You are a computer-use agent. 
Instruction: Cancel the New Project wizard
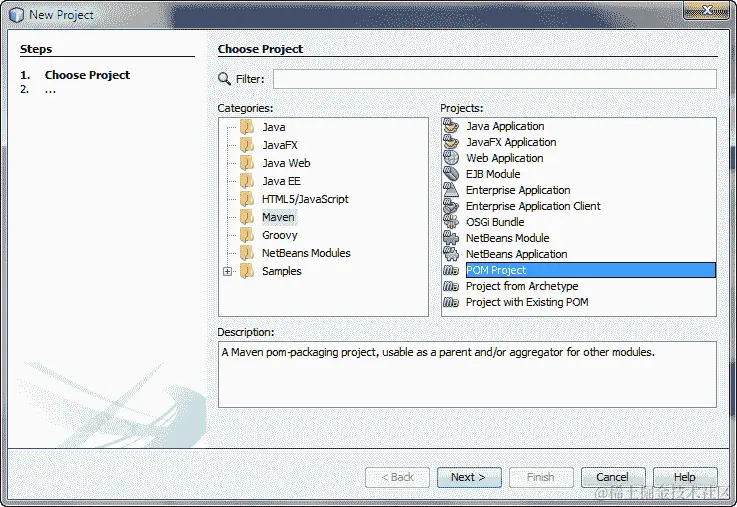613,477
